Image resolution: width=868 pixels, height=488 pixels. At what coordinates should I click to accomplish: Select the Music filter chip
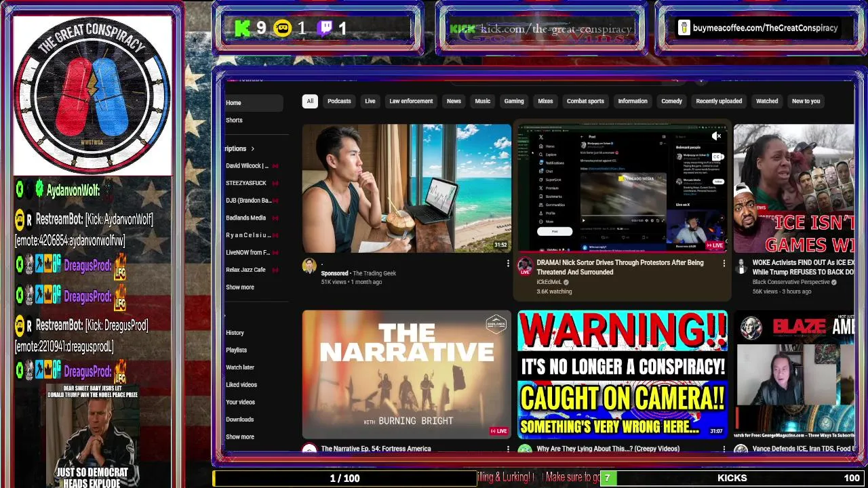tap(482, 101)
